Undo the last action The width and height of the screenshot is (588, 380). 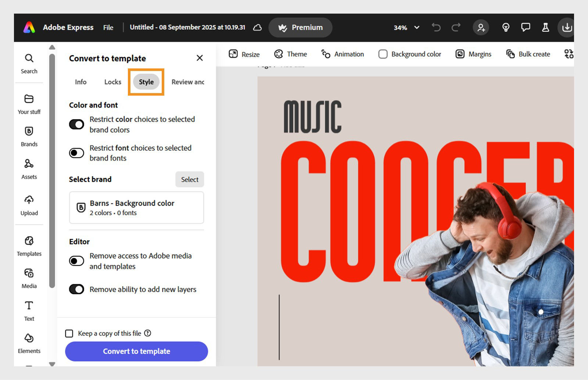point(436,28)
